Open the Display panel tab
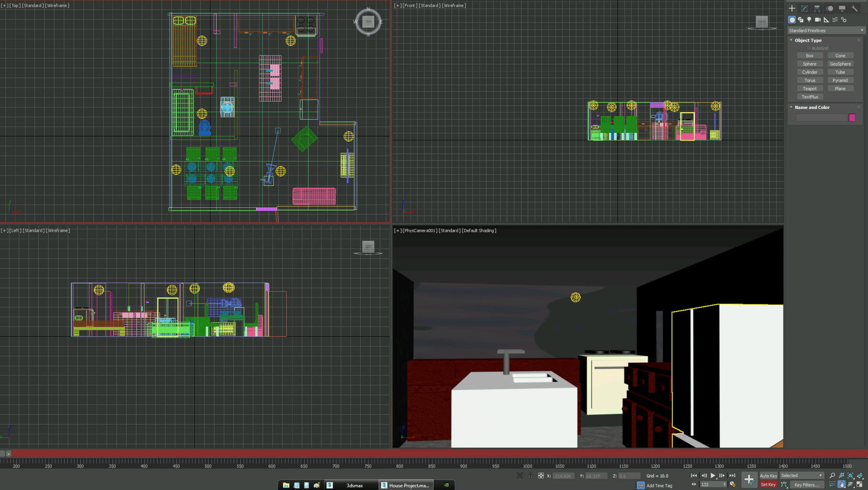 tap(842, 8)
